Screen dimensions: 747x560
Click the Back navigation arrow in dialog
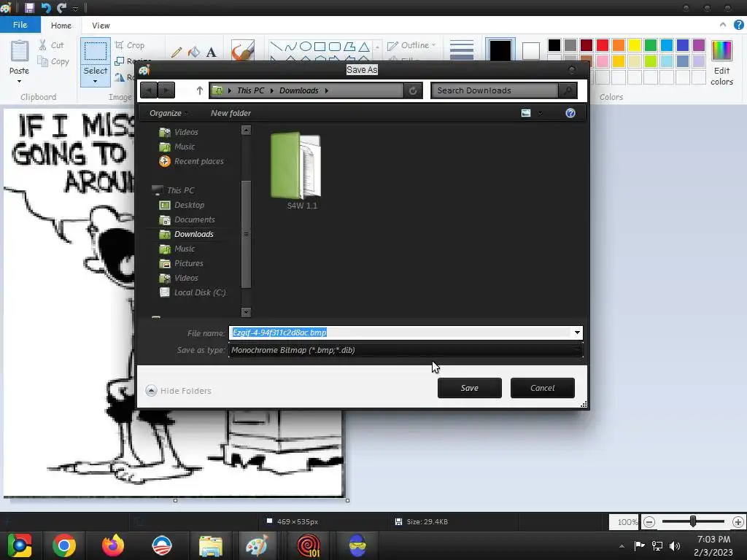coord(149,90)
